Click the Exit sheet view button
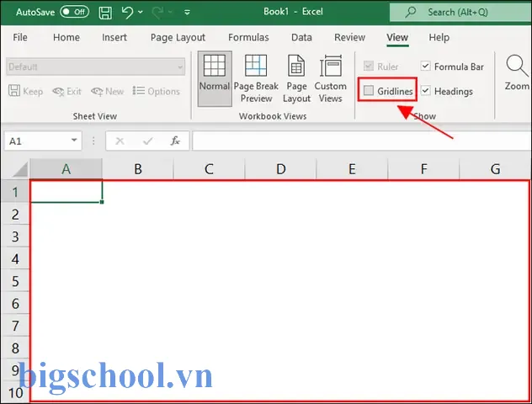 pos(66,91)
